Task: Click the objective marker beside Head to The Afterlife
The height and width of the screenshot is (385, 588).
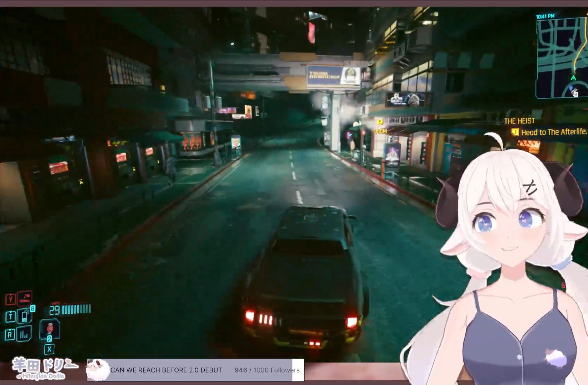Action: click(515, 133)
